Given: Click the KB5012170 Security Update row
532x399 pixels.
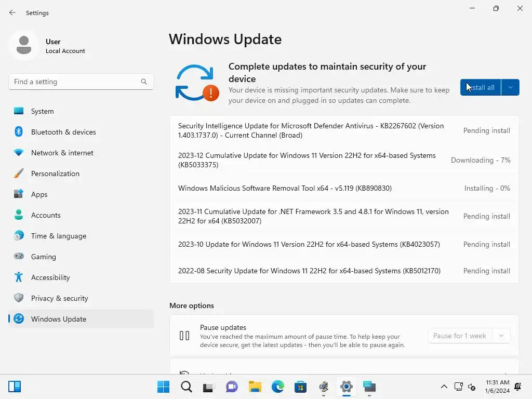Looking at the screenshot, I should (x=344, y=271).
